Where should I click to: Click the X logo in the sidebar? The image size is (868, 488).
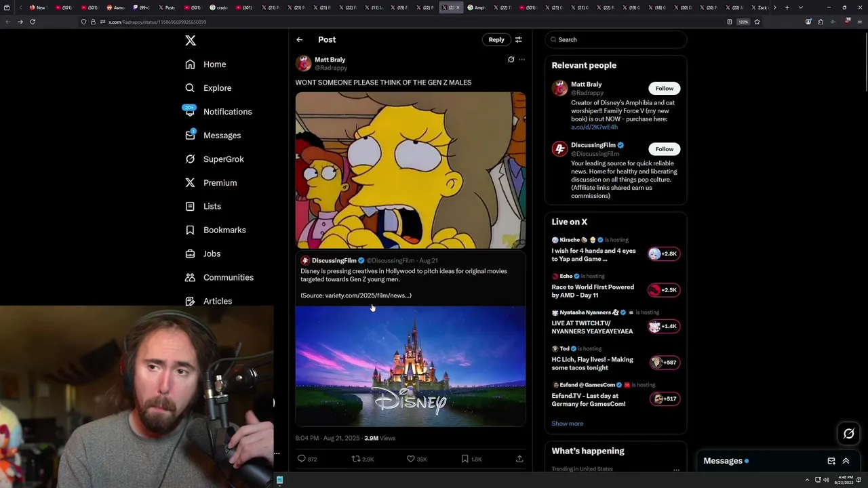(x=191, y=41)
